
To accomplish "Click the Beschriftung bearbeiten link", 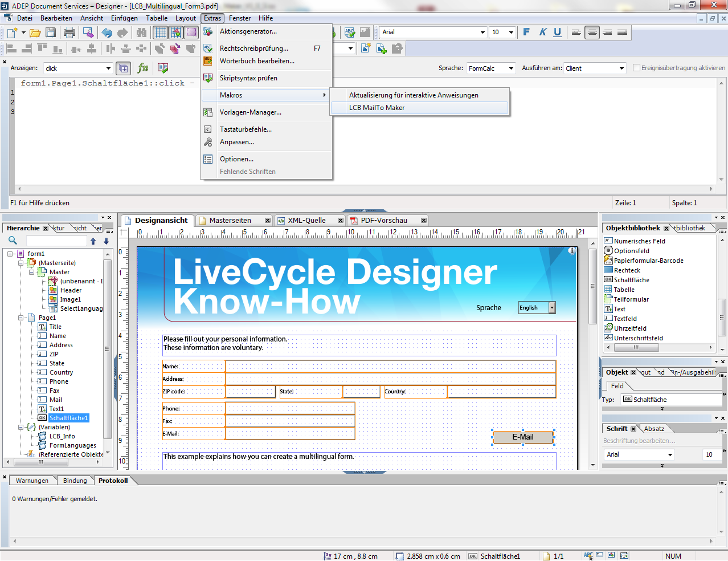I will [639, 441].
